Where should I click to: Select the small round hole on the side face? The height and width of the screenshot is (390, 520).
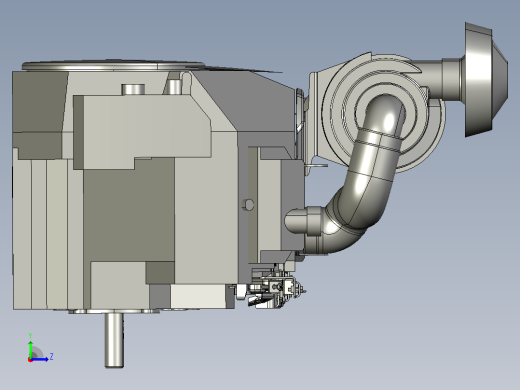(248, 205)
